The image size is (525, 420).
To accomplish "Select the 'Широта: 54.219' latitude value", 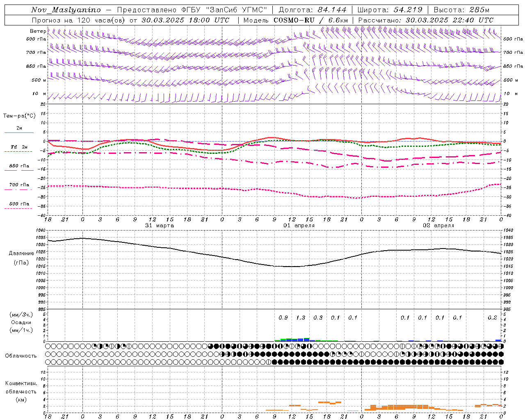I will pos(390,10).
